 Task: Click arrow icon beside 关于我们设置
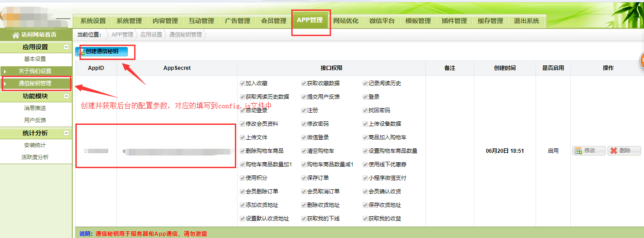(x=5, y=71)
